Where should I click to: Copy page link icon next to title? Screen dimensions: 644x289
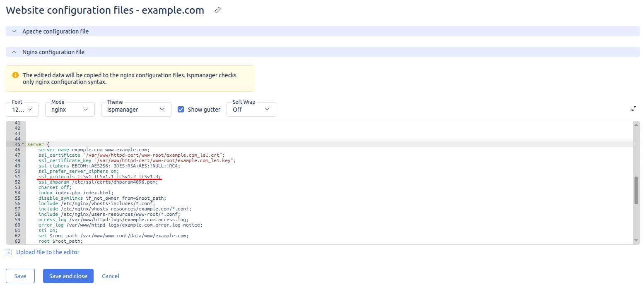click(x=217, y=10)
